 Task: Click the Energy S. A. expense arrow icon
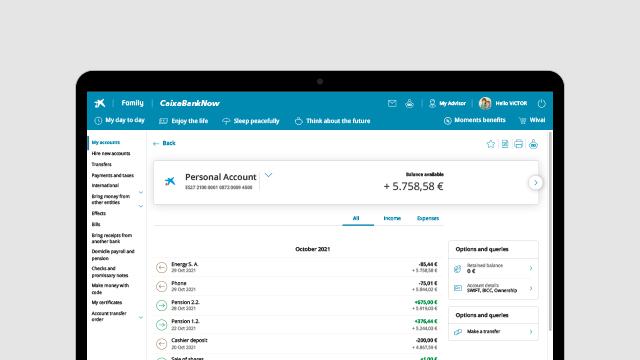pos(162,267)
